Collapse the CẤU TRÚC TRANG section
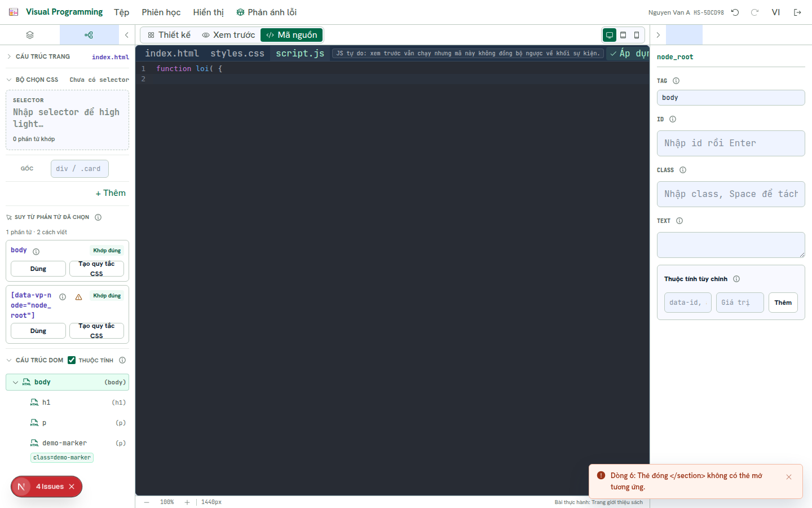812x508 pixels. pos(9,56)
